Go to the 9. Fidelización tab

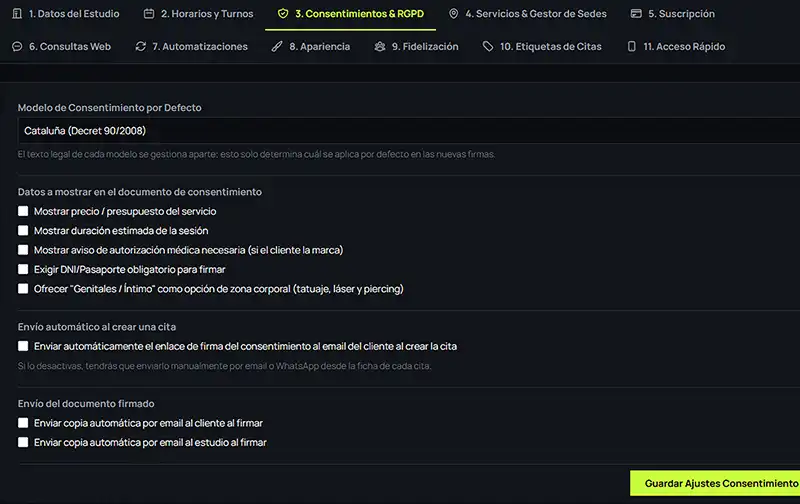[416, 46]
